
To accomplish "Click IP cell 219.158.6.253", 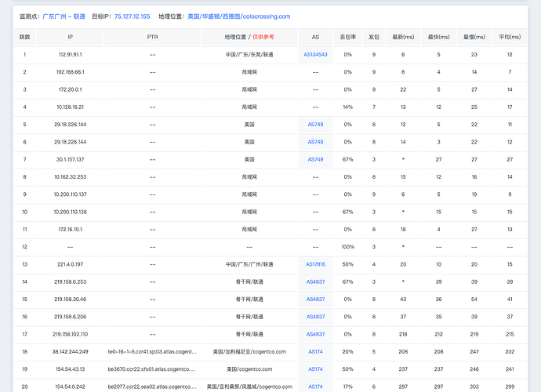I will [x=70, y=282].
